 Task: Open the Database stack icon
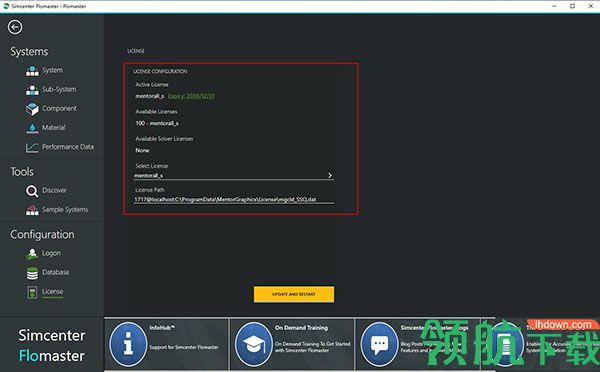point(32,273)
